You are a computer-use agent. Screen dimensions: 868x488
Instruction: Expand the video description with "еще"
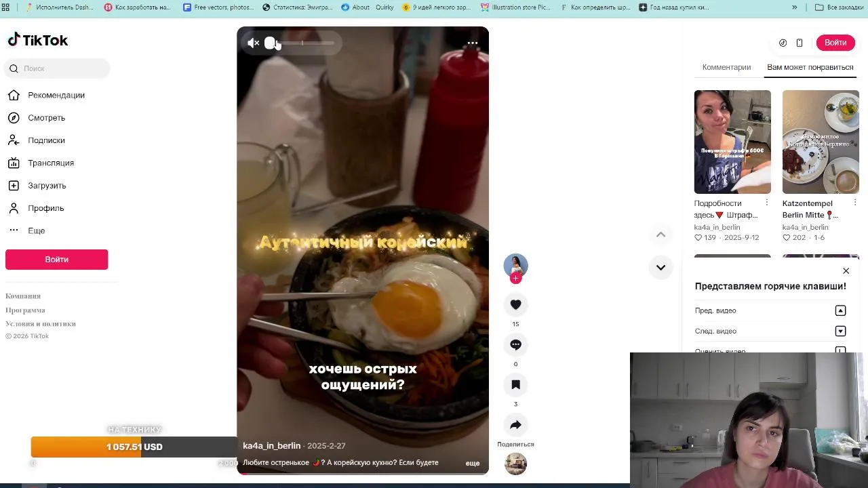point(473,463)
